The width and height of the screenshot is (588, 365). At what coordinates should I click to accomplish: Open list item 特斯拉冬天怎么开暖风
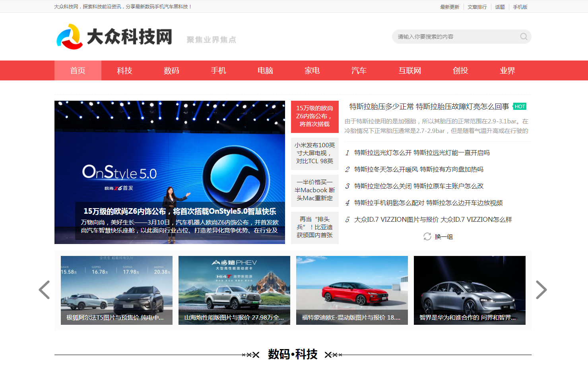[x=419, y=170]
